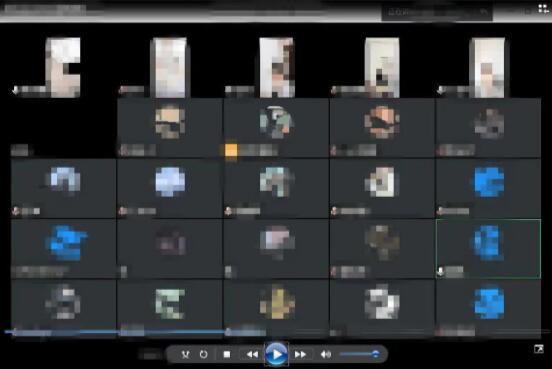Select the yellow avatar tile in the bottom row
Screen dimensions: 552x369
tap(277, 303)
